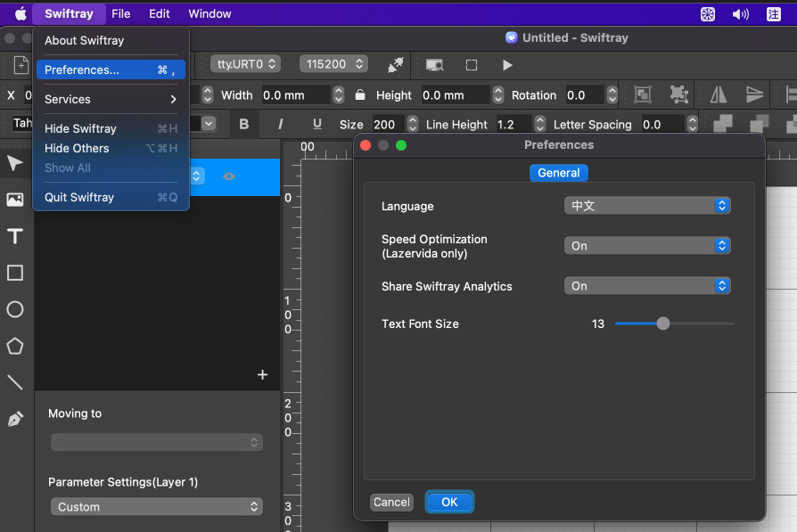Click the connect plug icon
This screenshot has width=797, height=532.
point(396,65)
